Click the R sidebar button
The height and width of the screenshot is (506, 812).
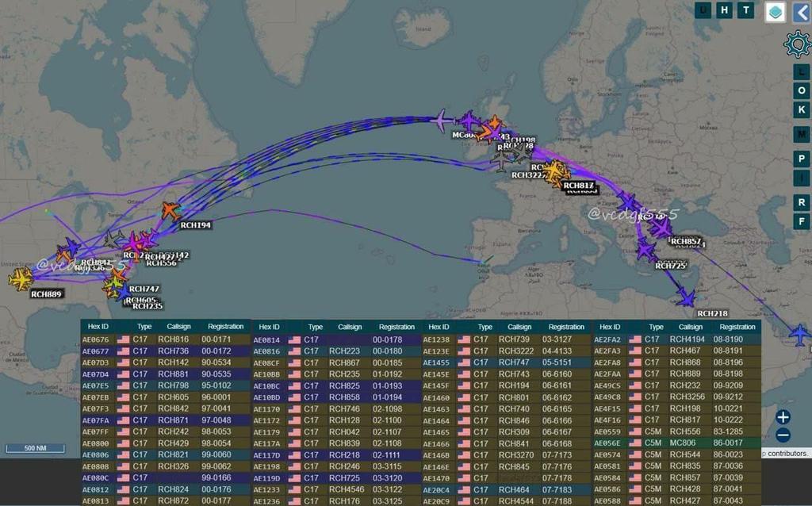(802, 201)
